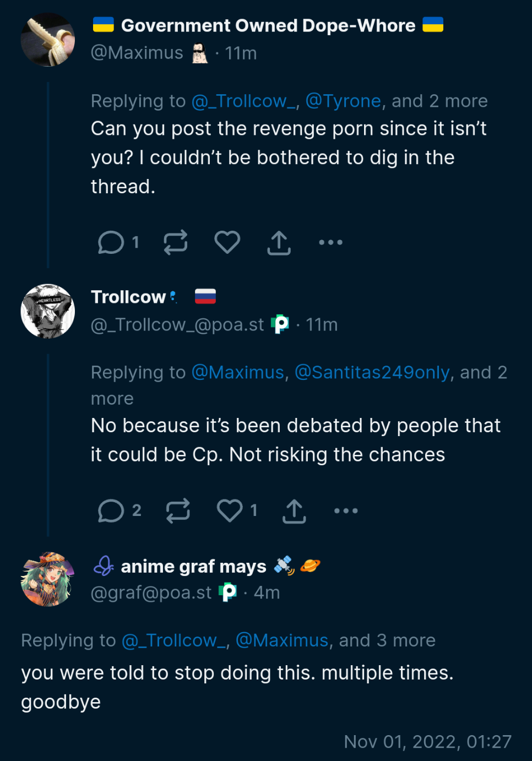Open more options on Trollcow's post

[x=346, y=511]
